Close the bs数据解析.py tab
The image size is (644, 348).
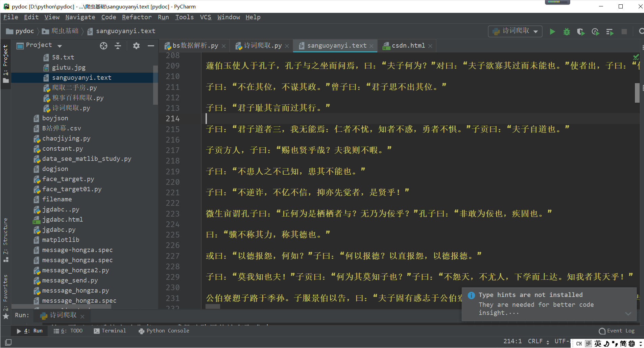[223, 46]
